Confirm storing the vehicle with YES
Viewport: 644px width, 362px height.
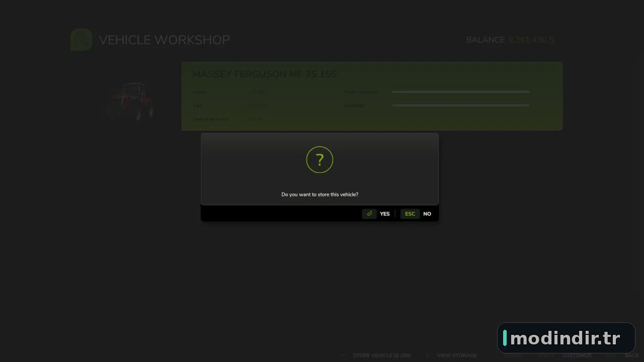385,214
